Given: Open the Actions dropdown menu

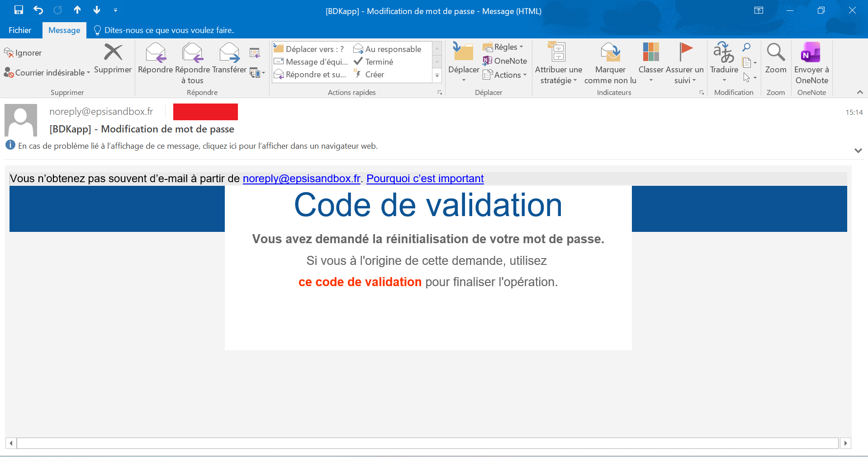Looking at the screenshot, I should tap(505, 75).
